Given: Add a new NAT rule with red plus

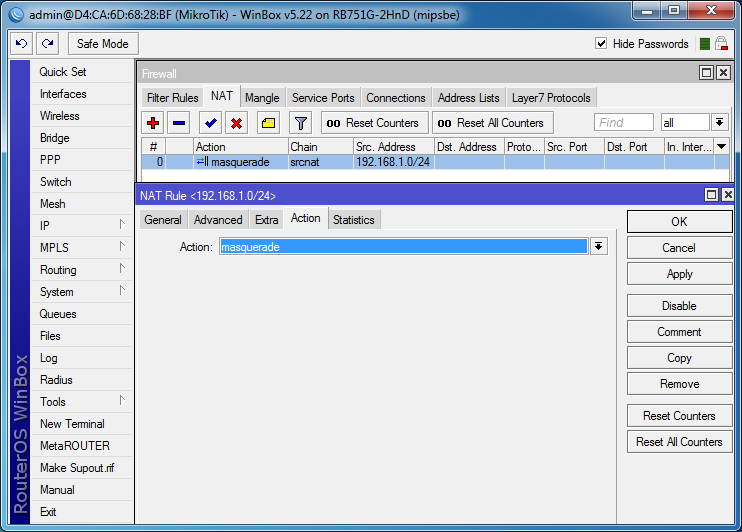Looking at the screenshot, I should [x=153, y=123].
